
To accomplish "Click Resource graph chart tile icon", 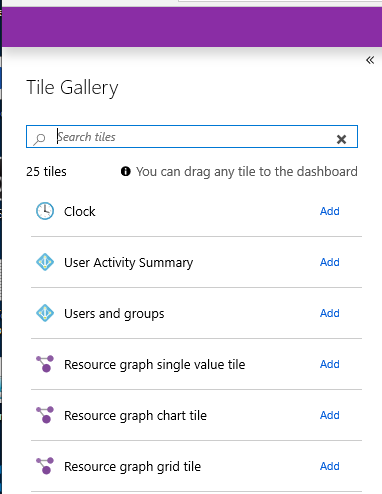I will [45, 415].
